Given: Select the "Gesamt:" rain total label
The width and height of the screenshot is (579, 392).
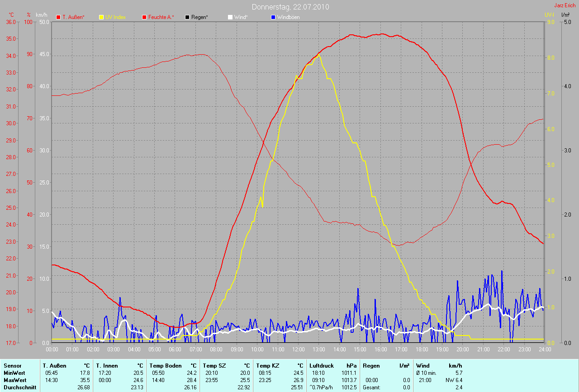Looking at the screenshot, I should [372, 387].
